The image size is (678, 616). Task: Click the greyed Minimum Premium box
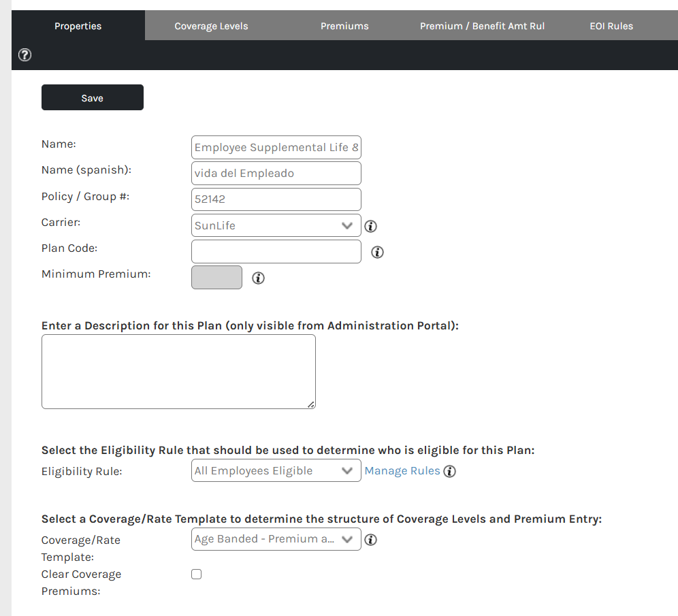(x=216, y=277)
